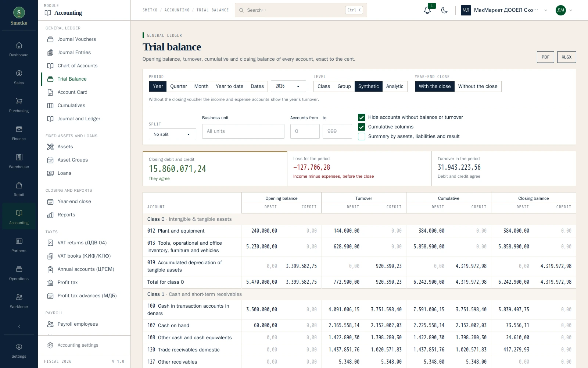This screenshot has width=588, height=368.
Task: Open the 2026 year dropdown
Action: click(288, 86)
